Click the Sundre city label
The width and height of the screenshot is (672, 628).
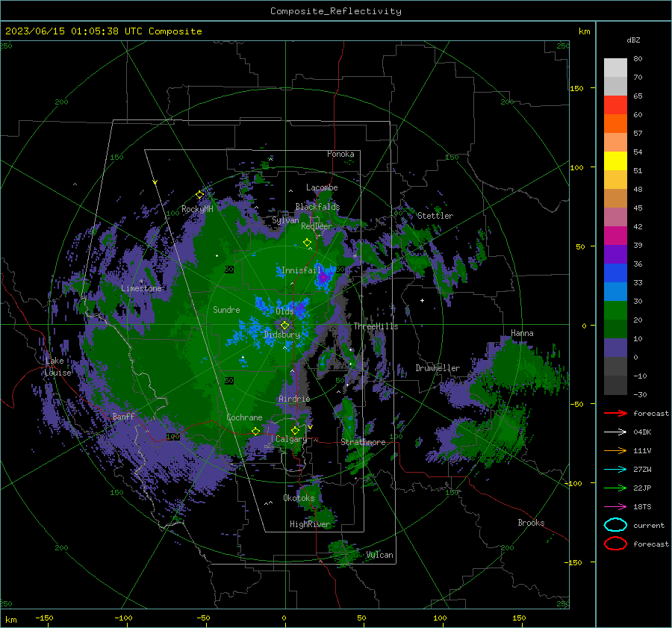point(226,309)
